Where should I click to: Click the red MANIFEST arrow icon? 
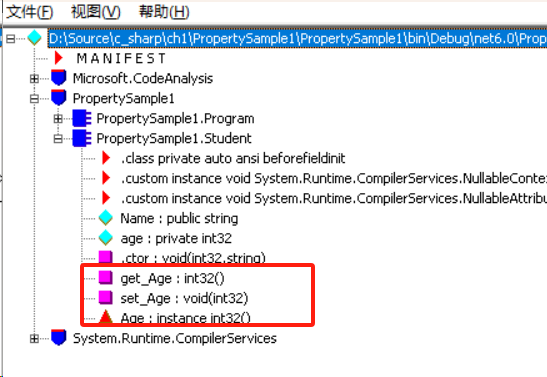(x=59, y=58)
